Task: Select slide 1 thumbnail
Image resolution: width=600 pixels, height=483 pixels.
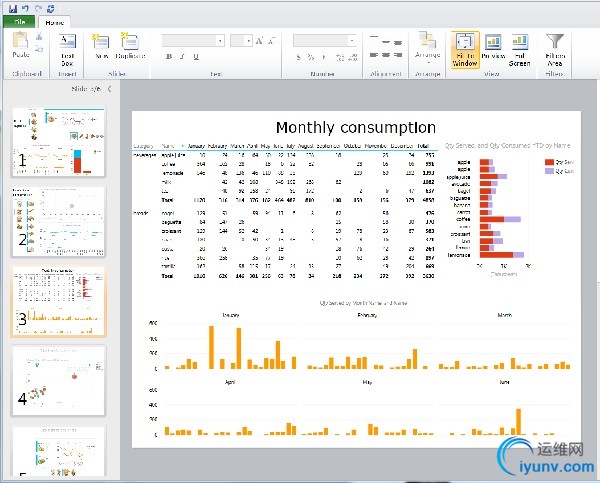Action: tap(58, 142)
